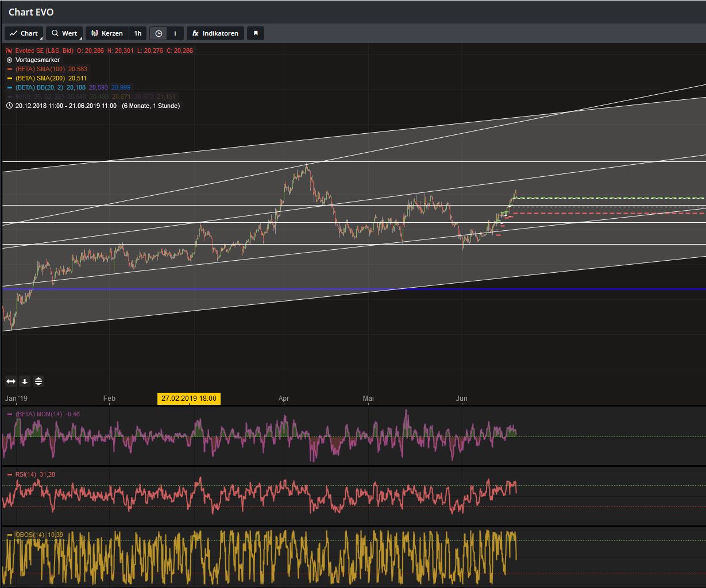The image size is (706, 588).
Task: Click the down-arrow icon below the chart
Action: coord(25,381)
